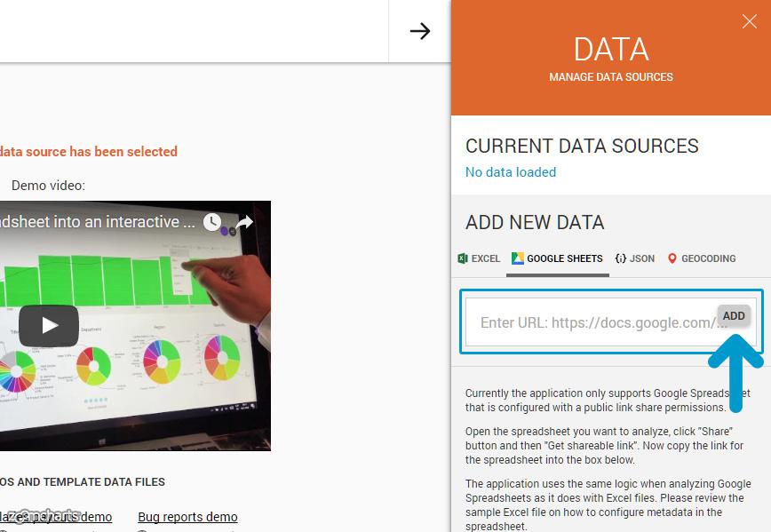This screenshot has height=532, width=771.
Task: Click the red Geocoding map pin icon
Action: point(672,258)
